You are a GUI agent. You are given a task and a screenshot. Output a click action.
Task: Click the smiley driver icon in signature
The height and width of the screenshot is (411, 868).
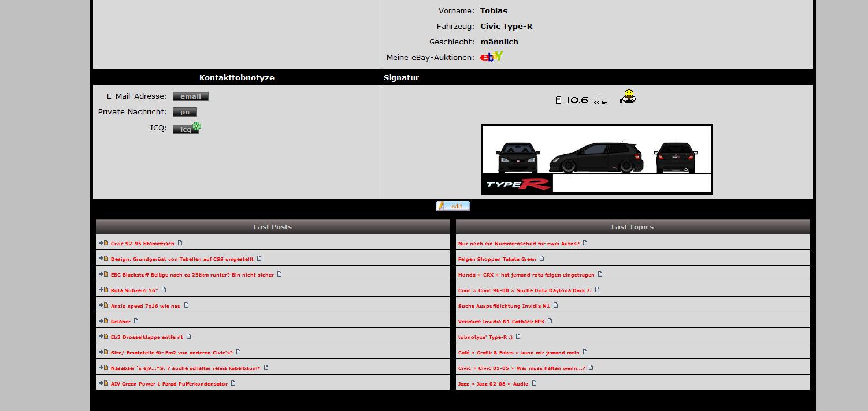point(628,97)
